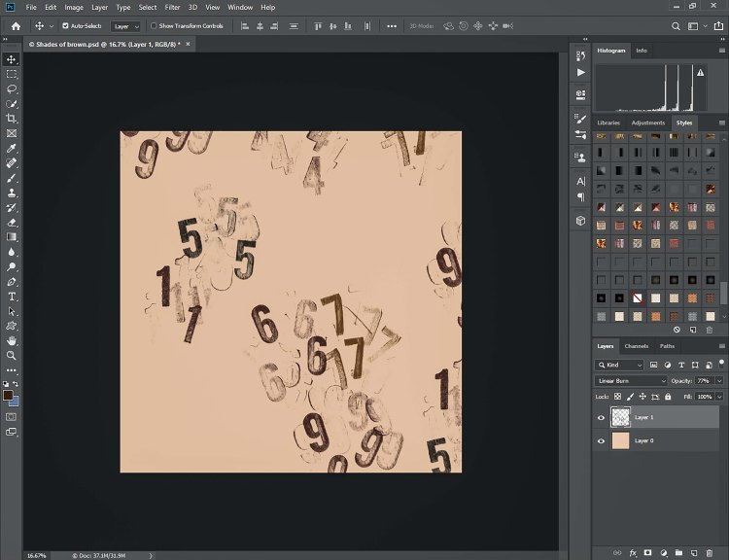Add a layer style with fx icon
729x560 pixels.
633,553
